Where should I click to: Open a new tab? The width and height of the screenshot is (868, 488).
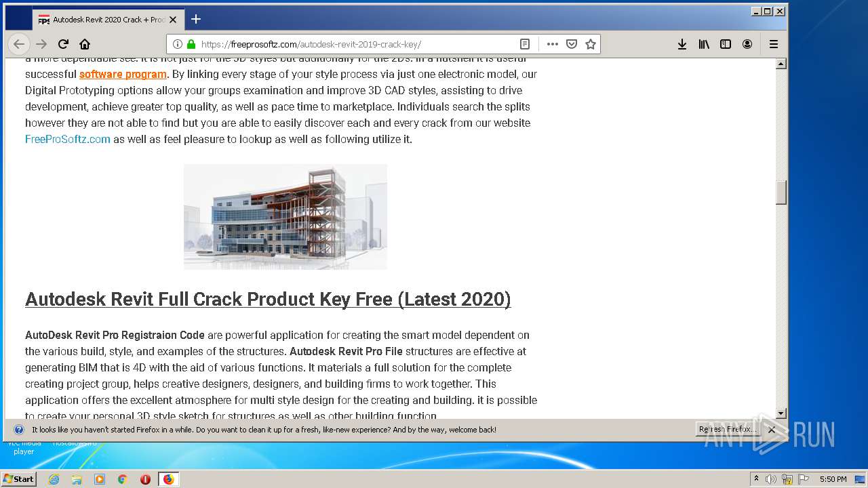click(x=196, y=19)
